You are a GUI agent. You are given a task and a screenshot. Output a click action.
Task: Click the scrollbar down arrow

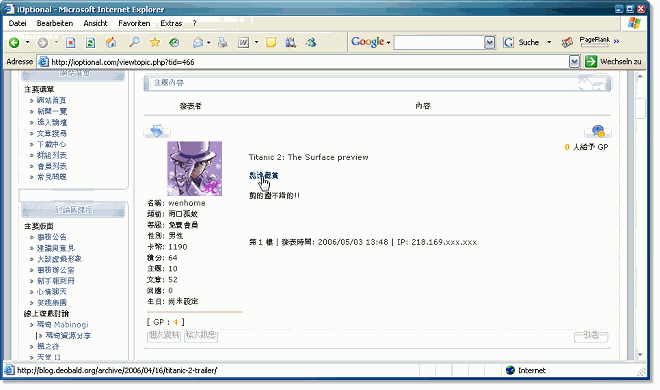(x=640, y=355)
